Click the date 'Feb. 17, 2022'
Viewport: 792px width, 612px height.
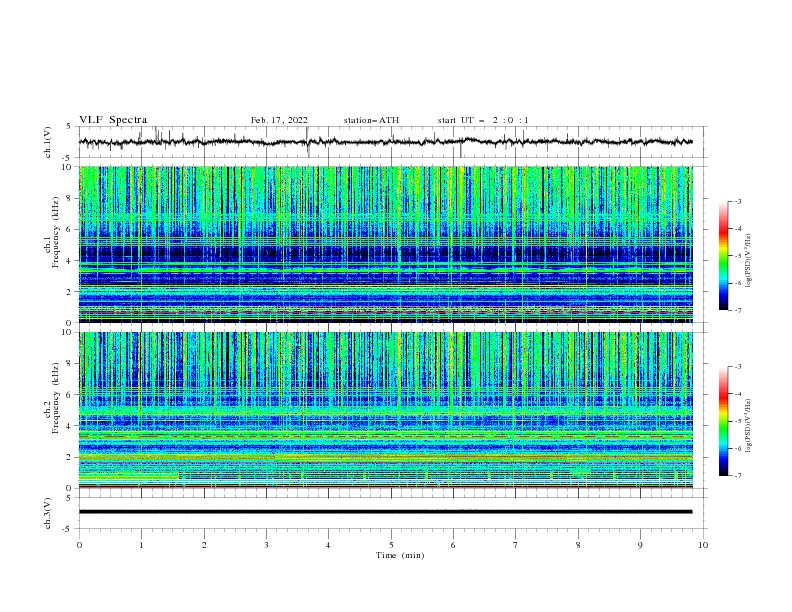tap(279, 120)
